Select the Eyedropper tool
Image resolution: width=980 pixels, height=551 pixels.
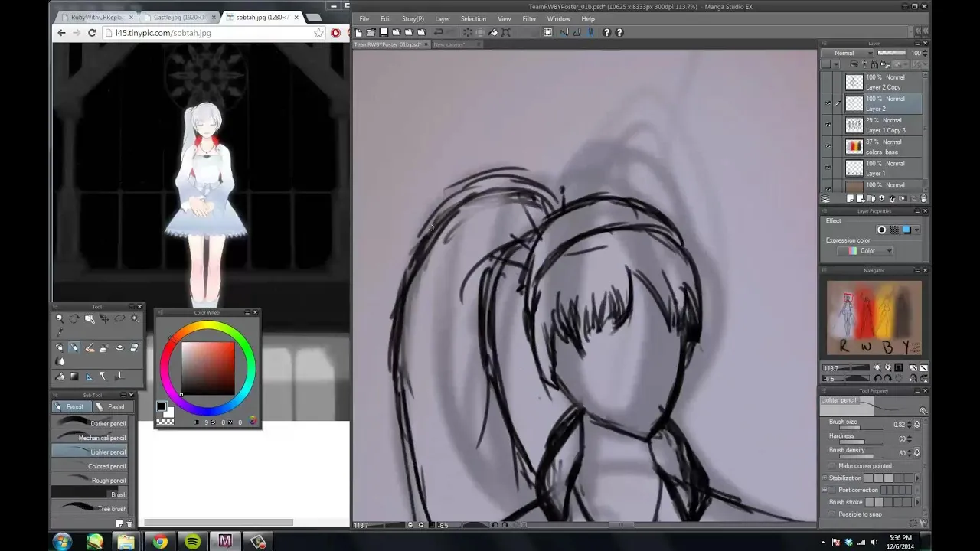[60, 332]
